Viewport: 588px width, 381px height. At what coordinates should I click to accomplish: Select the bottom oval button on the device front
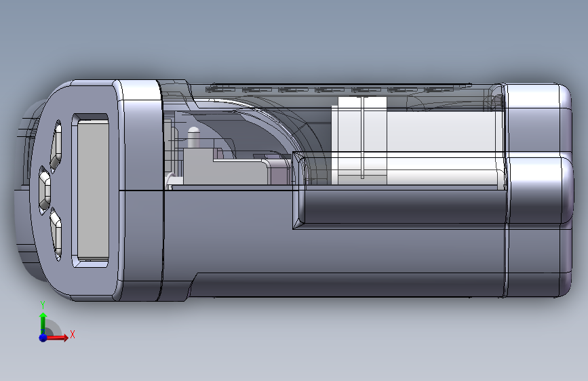(x=56, y=234)
